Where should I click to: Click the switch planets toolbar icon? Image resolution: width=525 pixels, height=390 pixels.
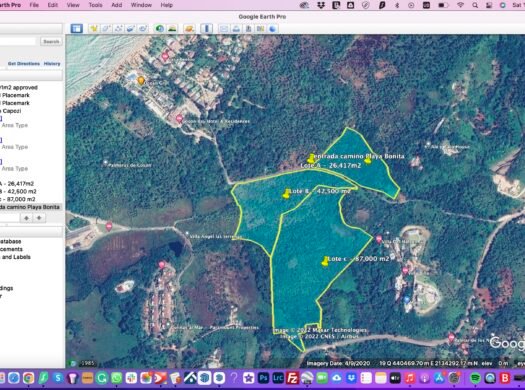189,28
